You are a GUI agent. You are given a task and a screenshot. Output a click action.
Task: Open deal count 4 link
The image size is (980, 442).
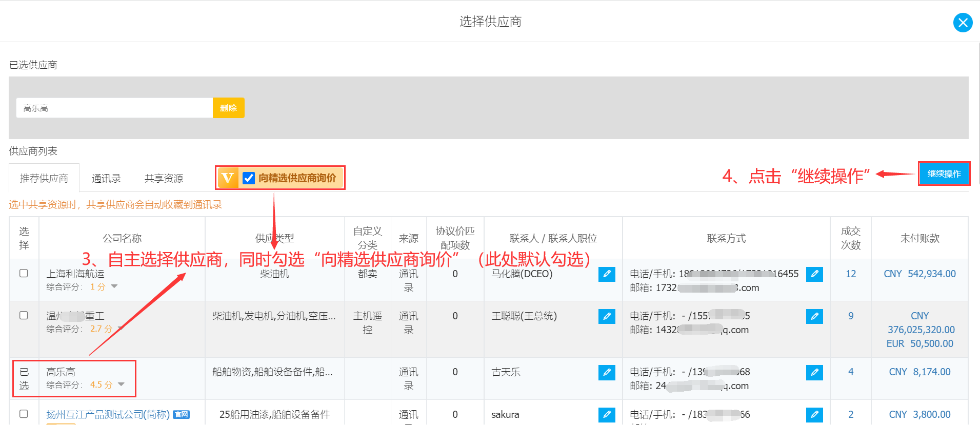click(x=851, y=372)
